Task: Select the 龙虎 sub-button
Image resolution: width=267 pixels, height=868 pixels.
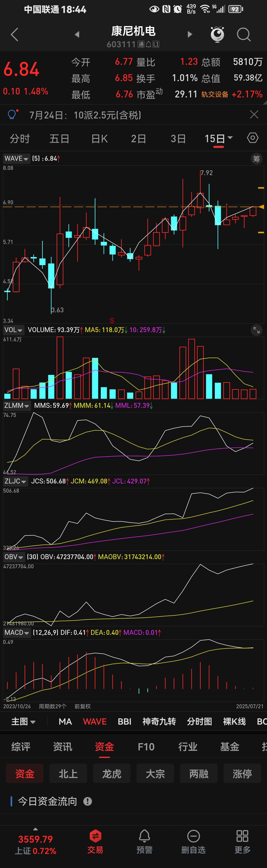Action: coord(112,773)
